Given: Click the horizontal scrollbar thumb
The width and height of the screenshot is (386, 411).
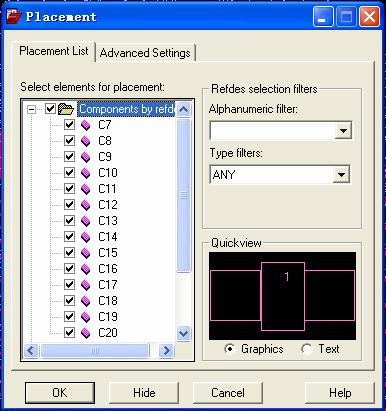Looking at the screenshot, I should (x=95, y=350).
